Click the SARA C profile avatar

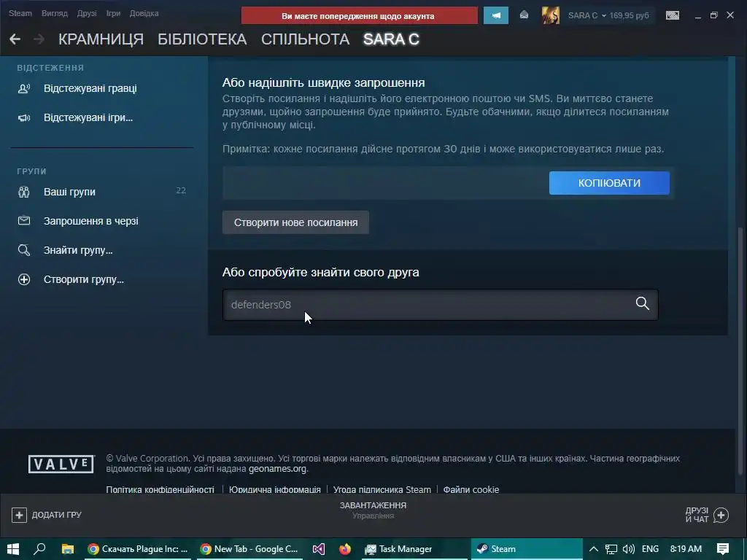point(551,16)
